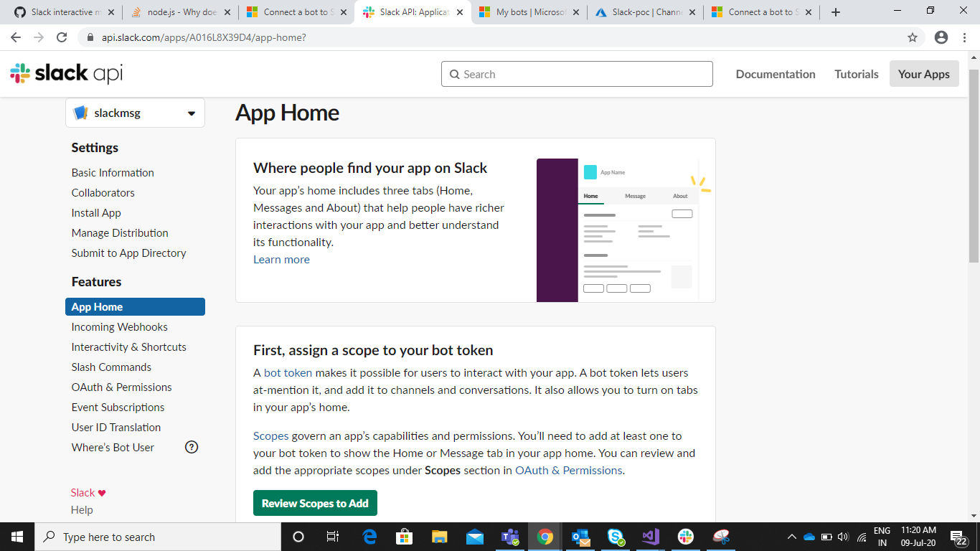Open Chrome's three-dot menu
Image resolution: width=980 pixels, height=551 pixels.
[964, 37]
